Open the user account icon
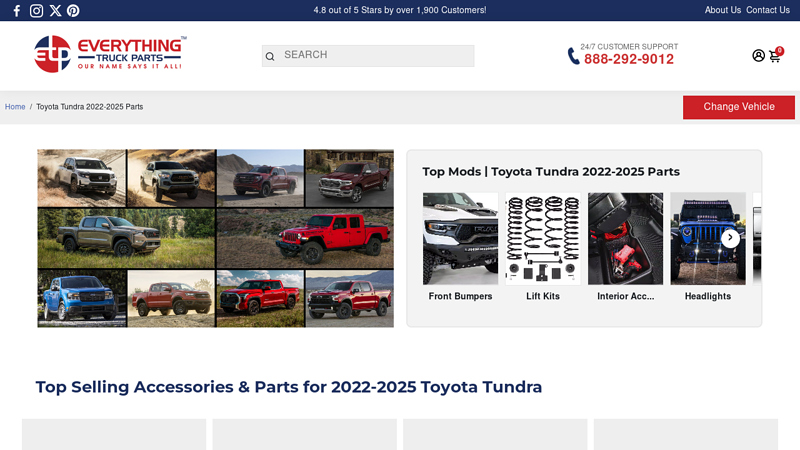 point(758,56)
